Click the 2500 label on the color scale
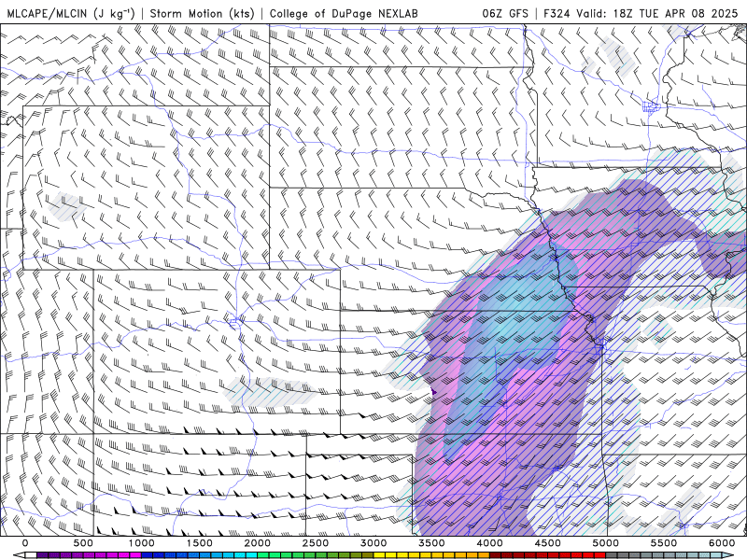 tap(316, 543)
